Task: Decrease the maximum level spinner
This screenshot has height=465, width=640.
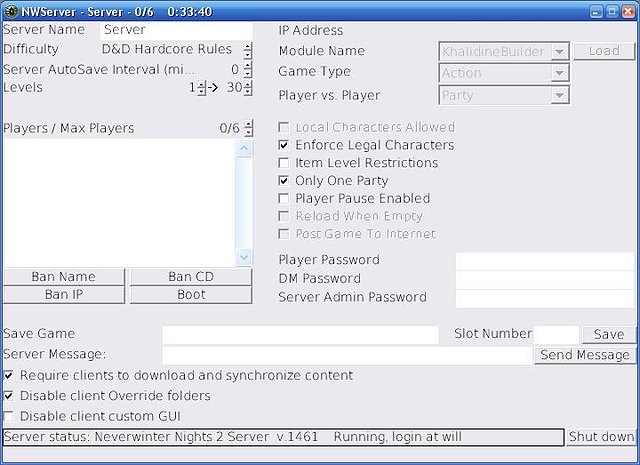Action: pyautogui.click(x=248, y=92)
